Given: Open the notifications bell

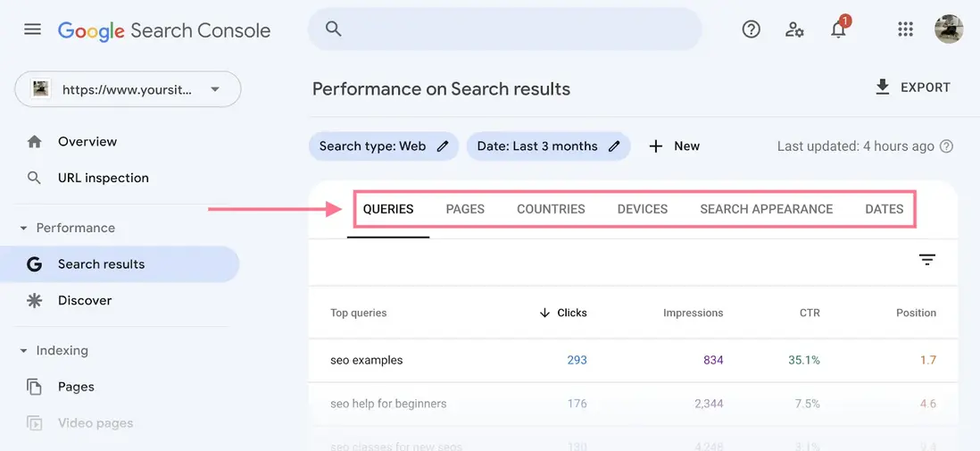Looking at the screenshot, I should coord(838,29).
